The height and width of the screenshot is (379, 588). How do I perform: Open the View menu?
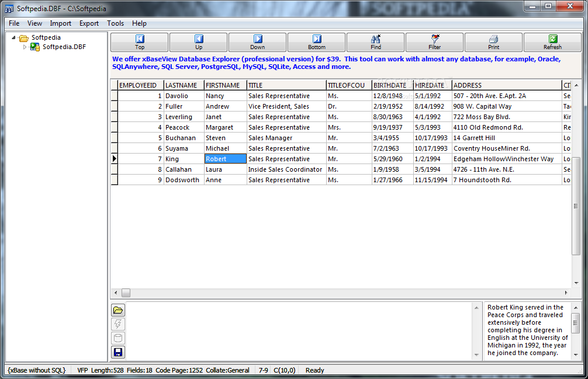[x=34, y=23]
